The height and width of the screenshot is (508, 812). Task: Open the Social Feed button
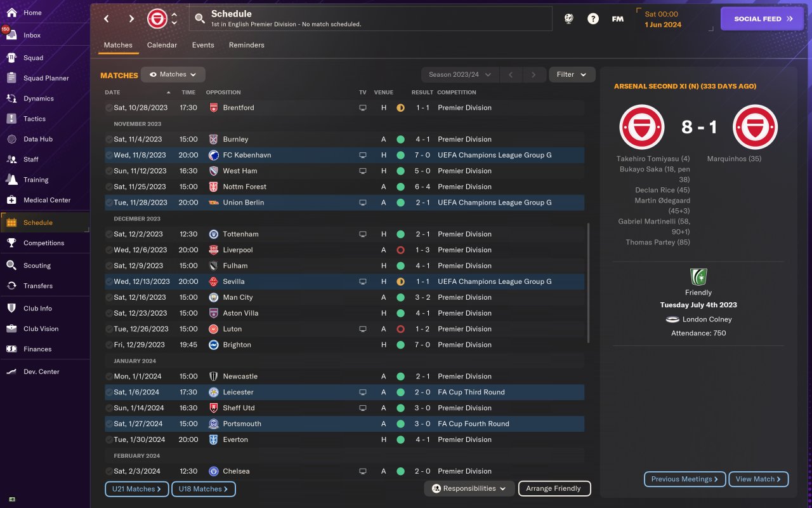(763, 19)
